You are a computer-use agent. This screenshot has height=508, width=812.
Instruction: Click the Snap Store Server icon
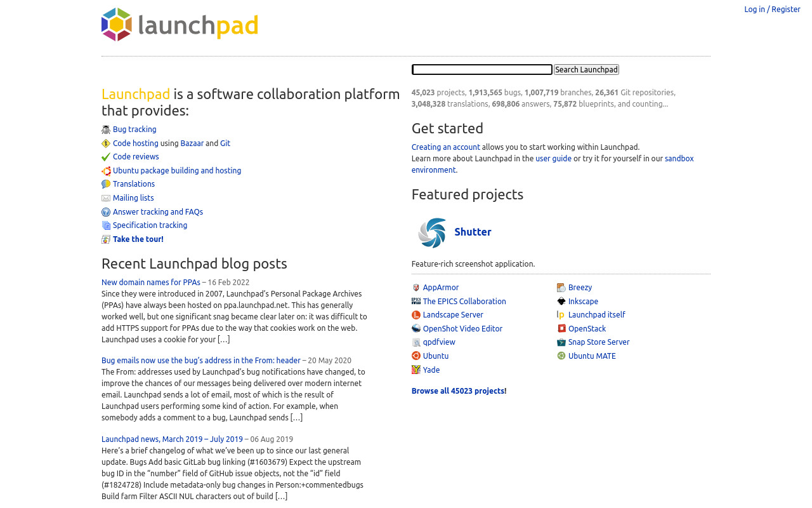(561, 342)
